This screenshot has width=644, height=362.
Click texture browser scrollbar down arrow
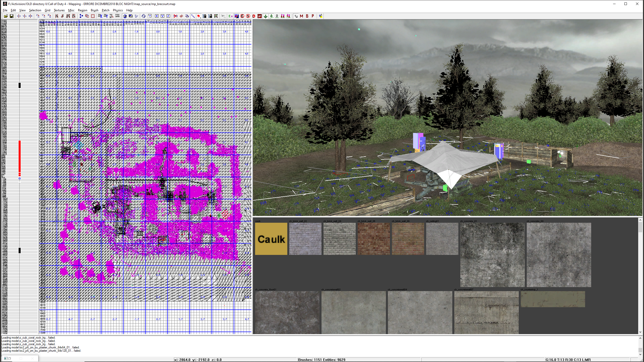(x=640, y=332)
